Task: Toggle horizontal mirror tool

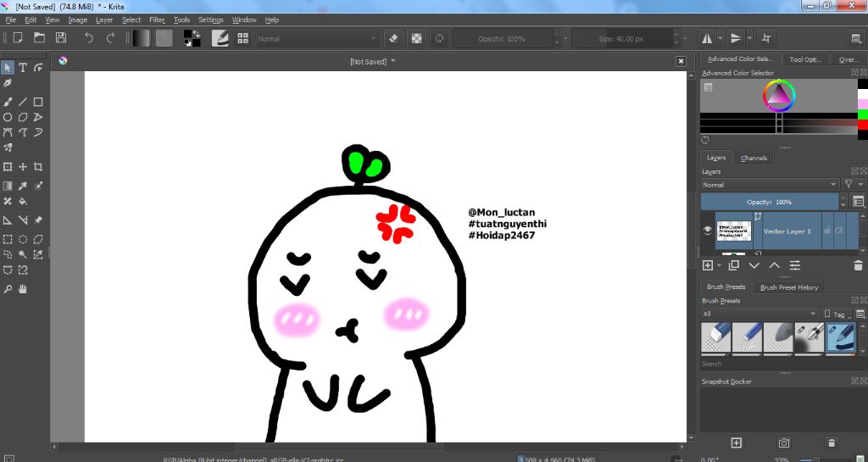Action: pos(707,38)
